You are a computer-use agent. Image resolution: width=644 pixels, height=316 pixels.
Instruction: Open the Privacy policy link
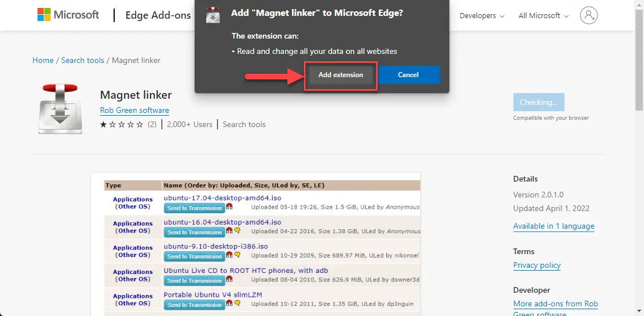click(x=537, y=265)
